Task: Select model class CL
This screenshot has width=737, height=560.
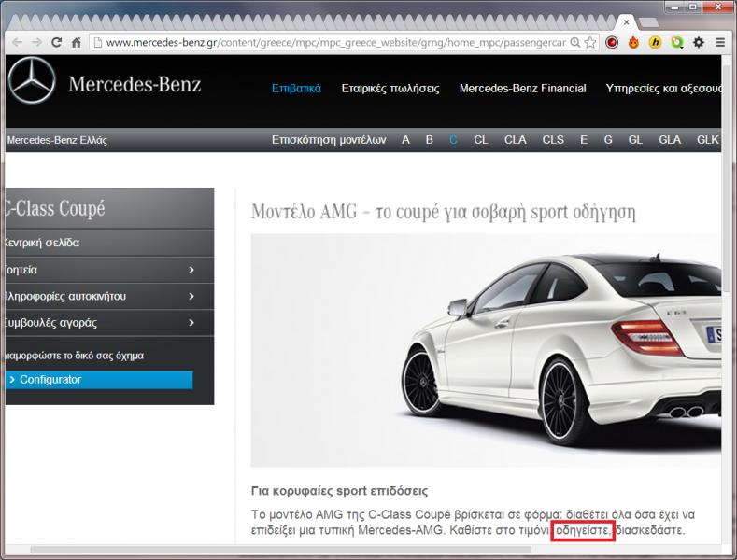Action: (x=481, y=140)
